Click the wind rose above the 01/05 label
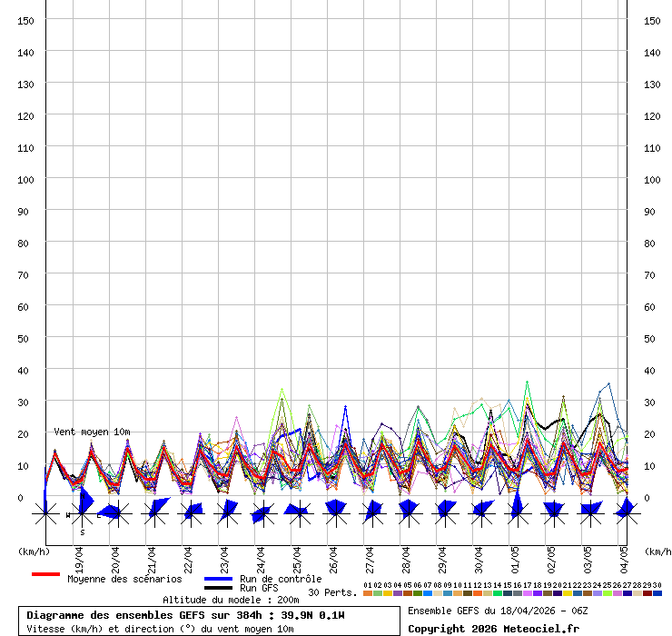The width and height of the screenshot is (672, 636). click(x=517, y=513)
